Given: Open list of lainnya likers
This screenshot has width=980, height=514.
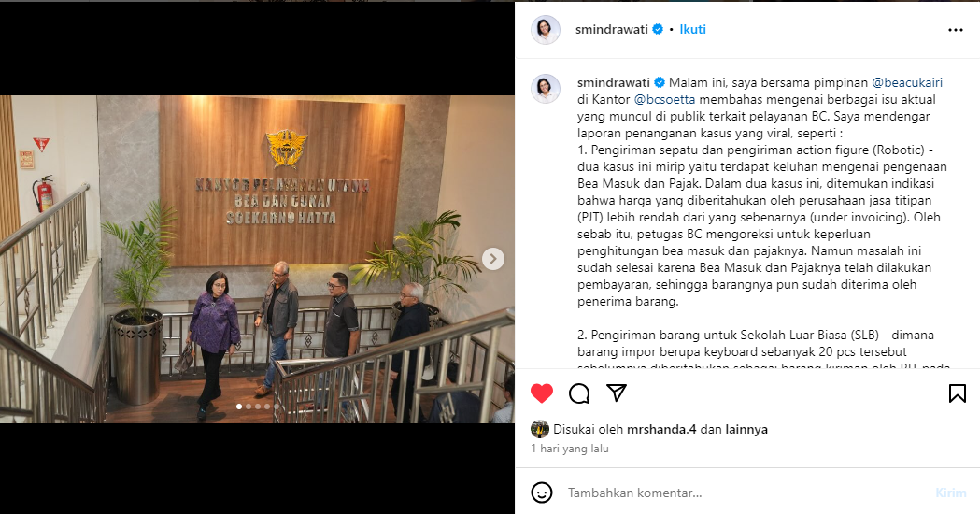Looking at the screenshot, I should click(x=746, y=430).
